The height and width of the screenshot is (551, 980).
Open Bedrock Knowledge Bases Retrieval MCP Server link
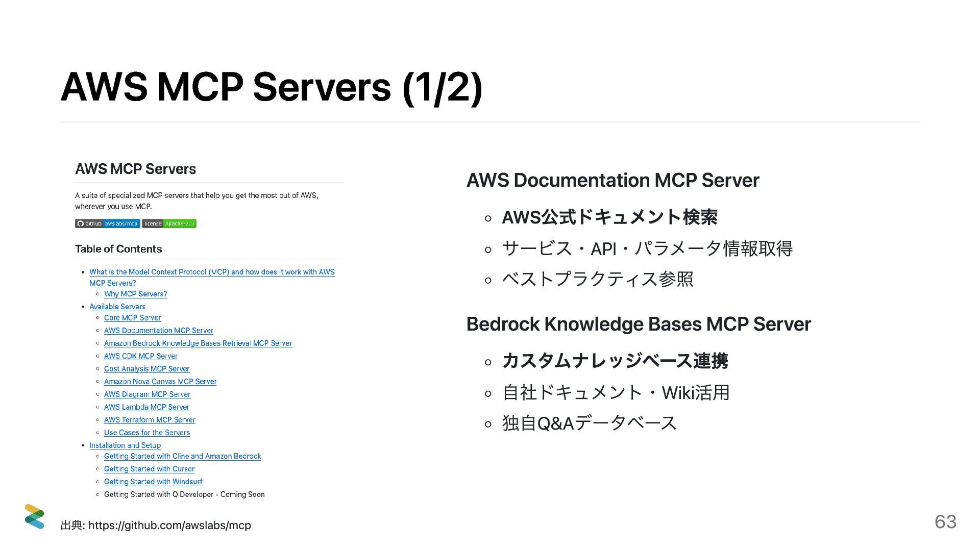(198, 343)
